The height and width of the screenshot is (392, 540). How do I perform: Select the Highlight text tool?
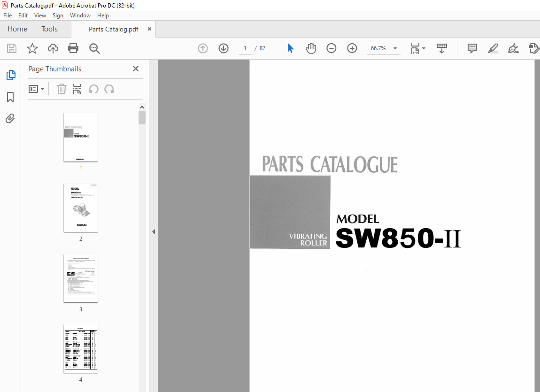[x=493, y=48]
